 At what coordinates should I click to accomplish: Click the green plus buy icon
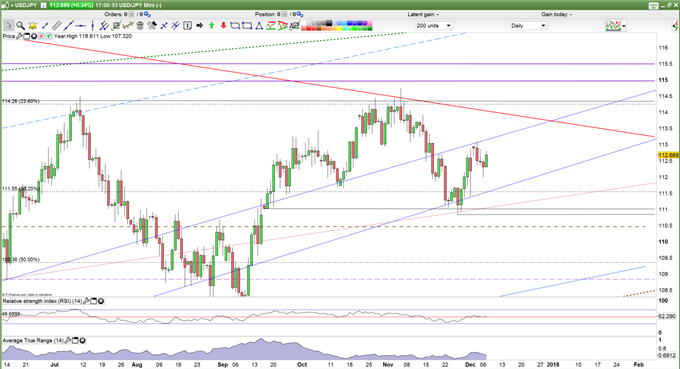click(x=49, y=36)
